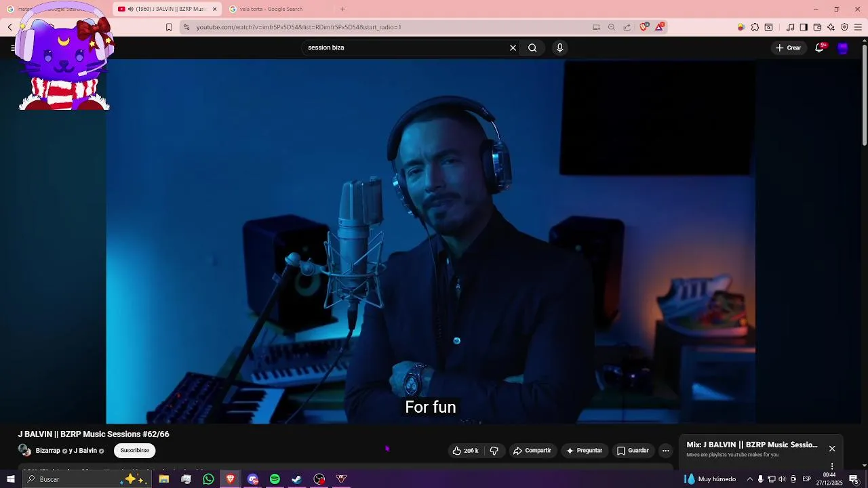868x488 pixels.
Task: Open the YouTube notifications bell
Action: click(819, 47)
